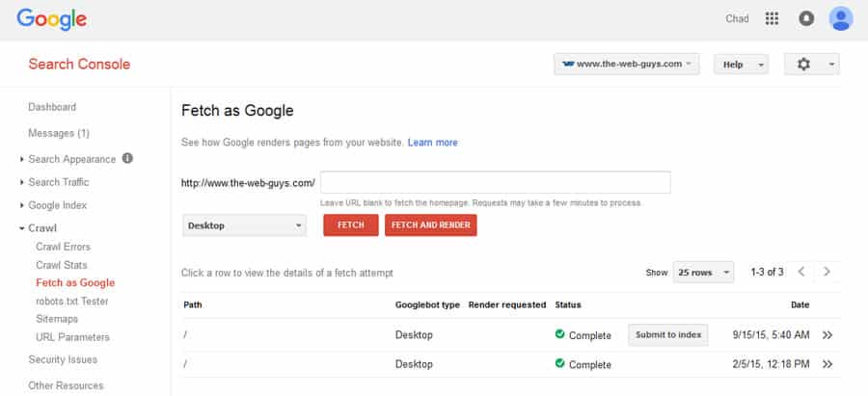Click Desktop in the 2/5/15 row
868x396 pixels.
414,364
